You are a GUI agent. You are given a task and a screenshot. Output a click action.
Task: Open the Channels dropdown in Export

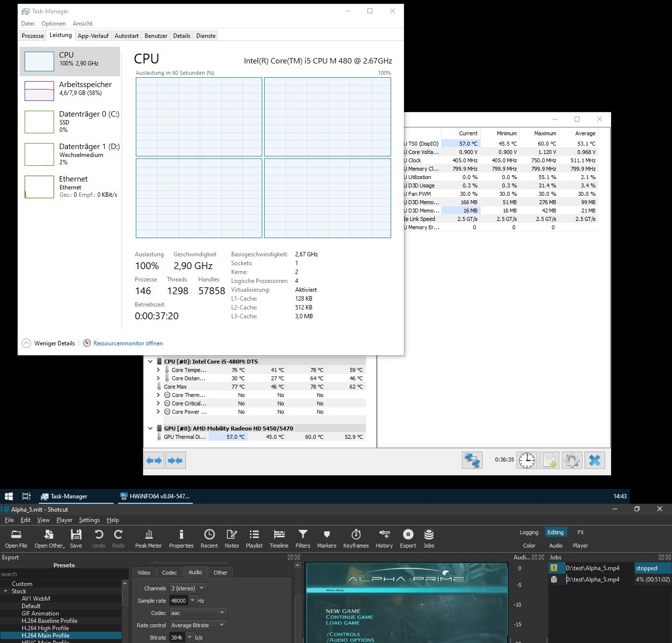point(188,588)
